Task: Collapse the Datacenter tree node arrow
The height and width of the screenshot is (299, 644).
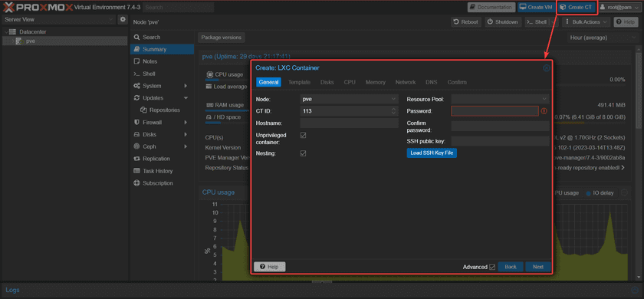Action: pyautogui.click(x=6, y=31)
